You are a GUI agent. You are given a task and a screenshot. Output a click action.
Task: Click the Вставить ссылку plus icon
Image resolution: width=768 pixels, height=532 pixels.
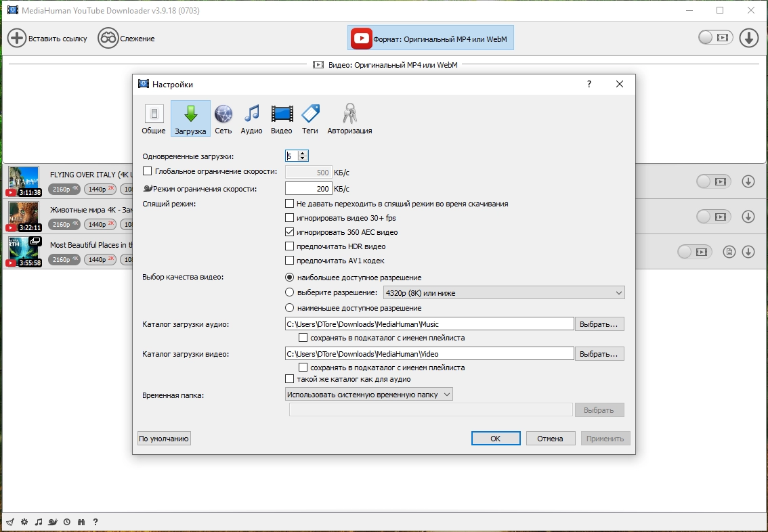pos(17,38)
